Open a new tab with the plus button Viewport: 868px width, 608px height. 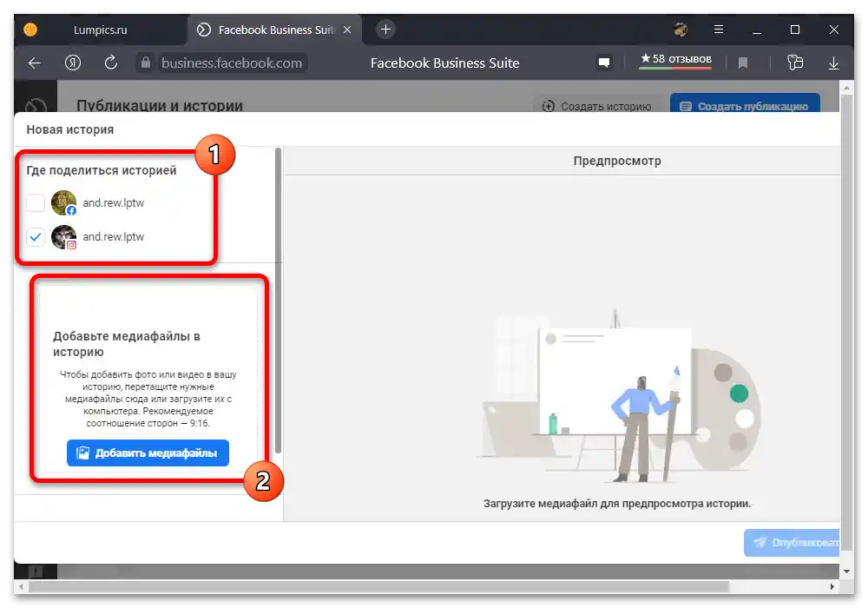click(386, 30)
